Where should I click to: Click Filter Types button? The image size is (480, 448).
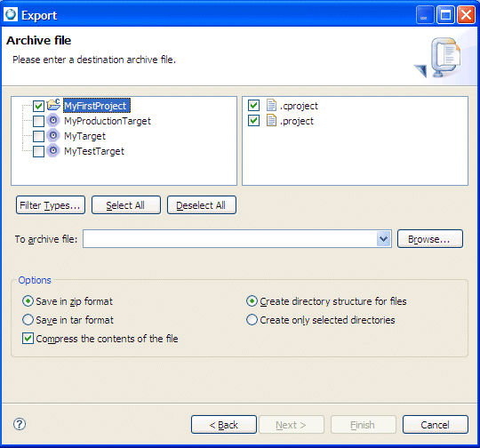pos(51,205)
